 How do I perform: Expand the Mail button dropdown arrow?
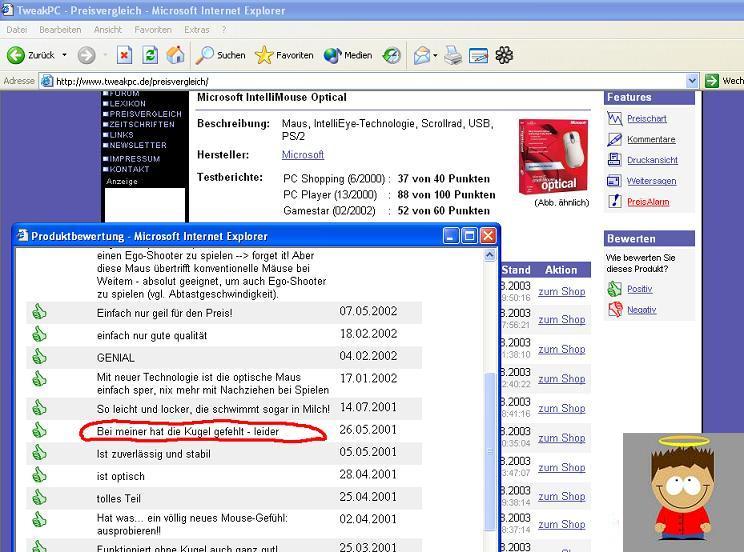coord(436,56)
